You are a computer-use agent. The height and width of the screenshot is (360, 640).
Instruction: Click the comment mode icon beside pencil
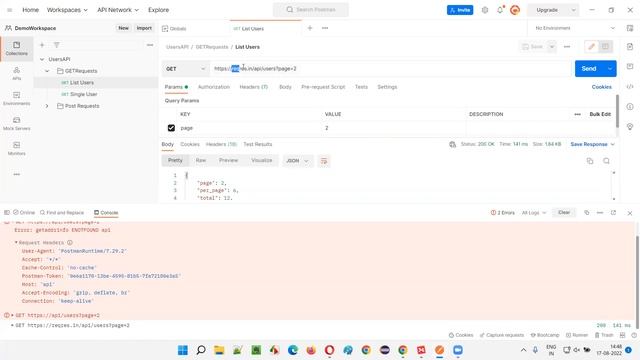(x=605, y=47)
